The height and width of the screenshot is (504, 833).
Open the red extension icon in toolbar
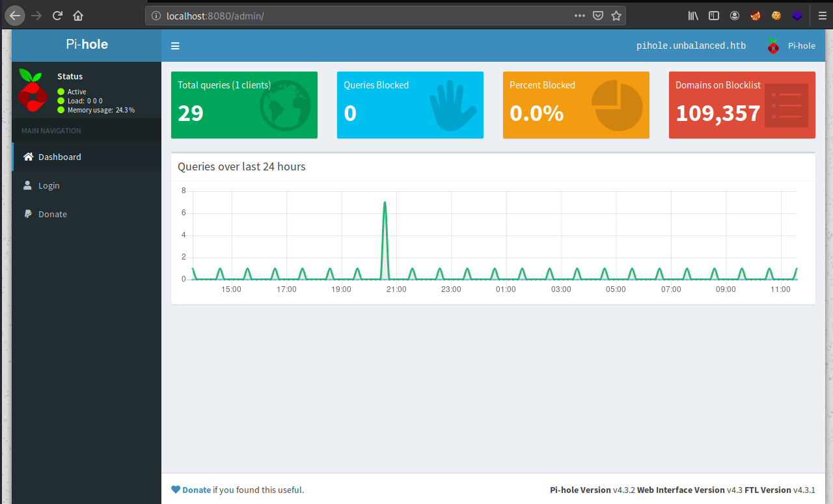(756, 16)
